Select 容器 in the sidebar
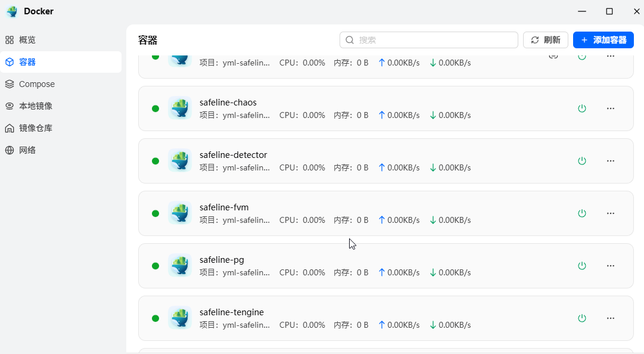Viewport: 644px width, 354px height. 61,62
